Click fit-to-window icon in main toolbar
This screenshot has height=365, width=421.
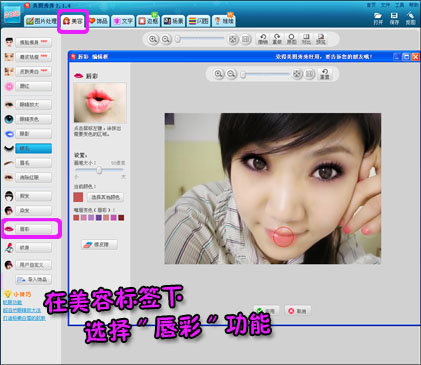tap(233, 39)
